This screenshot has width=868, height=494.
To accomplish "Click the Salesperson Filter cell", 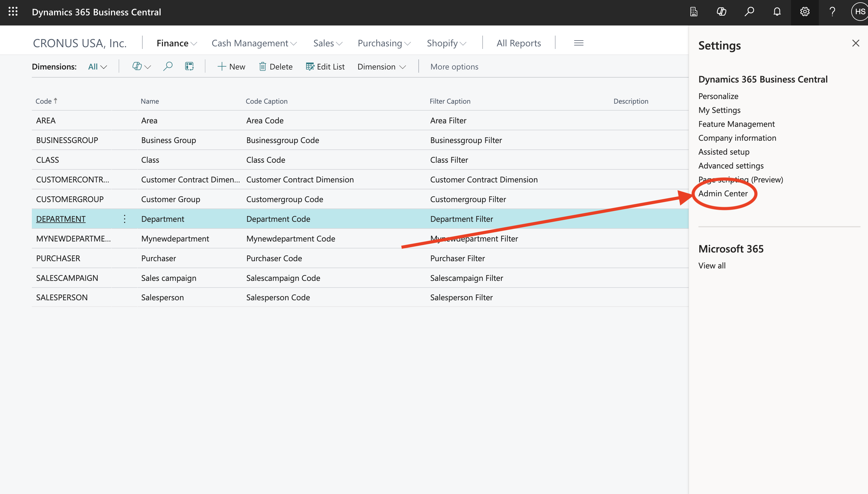I will point(461,297).
